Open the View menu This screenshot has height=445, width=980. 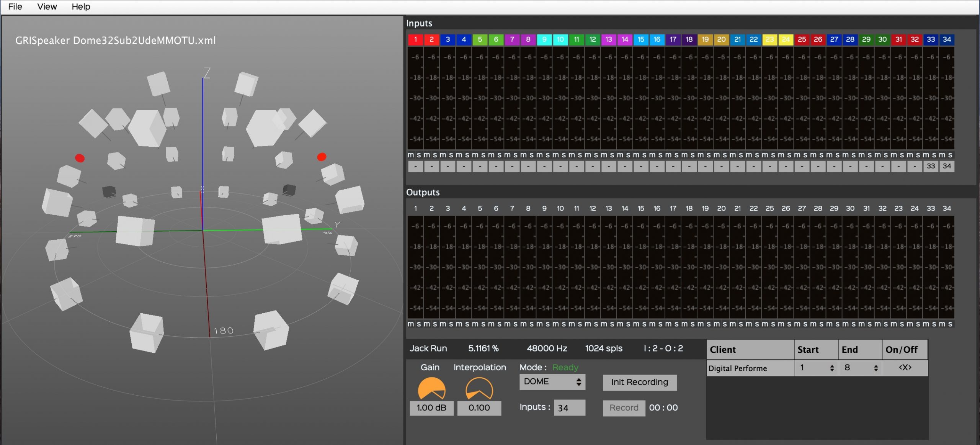pyautogui.click(x=47, y=6)
